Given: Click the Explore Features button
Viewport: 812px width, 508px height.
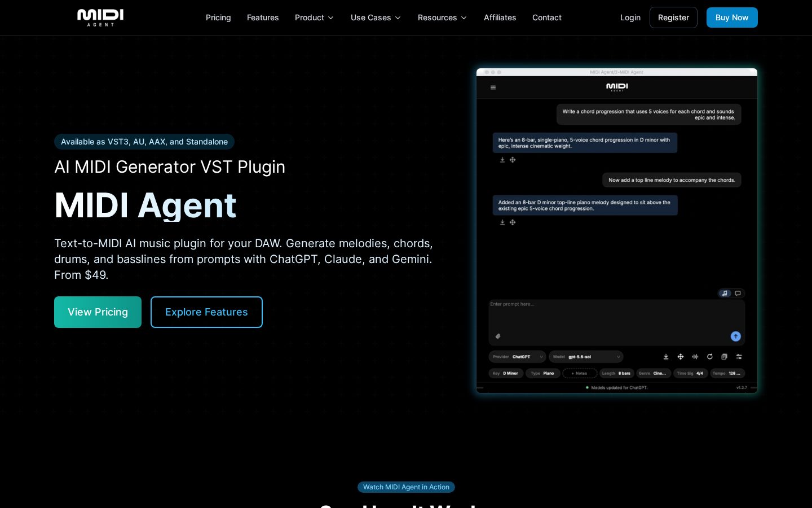Looking at the screenshot, I should point(206,312).
